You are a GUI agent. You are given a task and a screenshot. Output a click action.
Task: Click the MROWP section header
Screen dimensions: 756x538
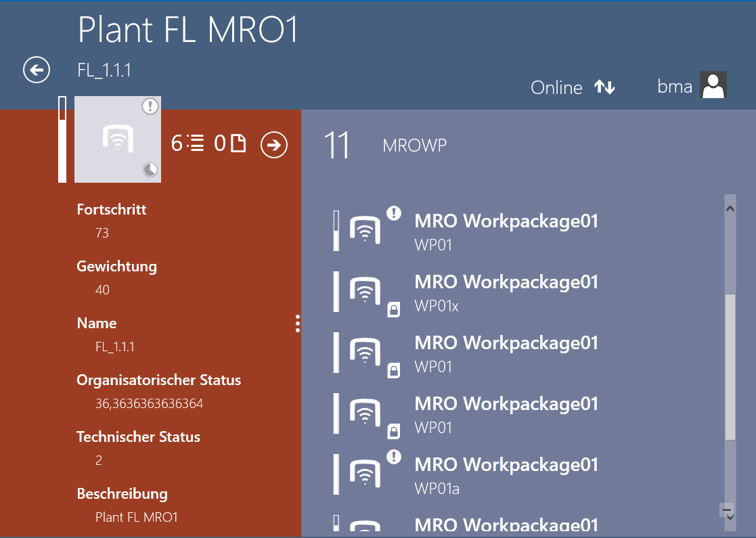414,145
